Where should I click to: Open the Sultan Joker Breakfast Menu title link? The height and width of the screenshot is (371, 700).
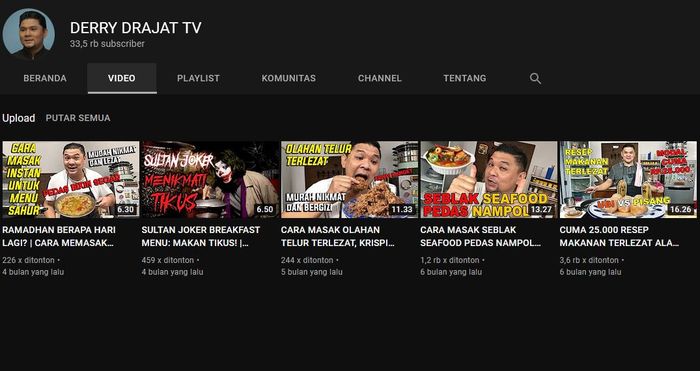(x=200, y=237)
